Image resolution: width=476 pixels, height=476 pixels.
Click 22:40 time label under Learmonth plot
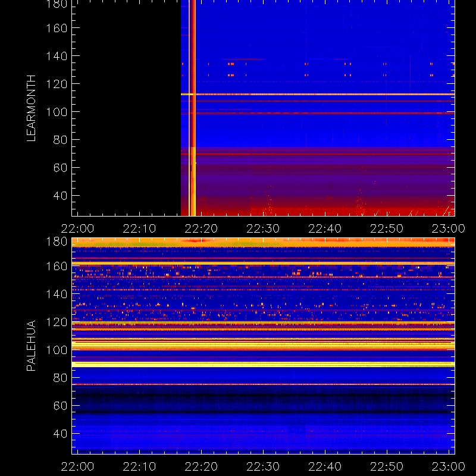[x=325, y=228]
